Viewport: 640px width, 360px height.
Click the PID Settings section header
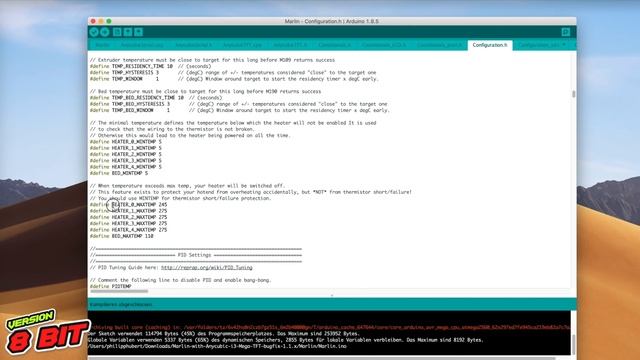pos(195,255)
